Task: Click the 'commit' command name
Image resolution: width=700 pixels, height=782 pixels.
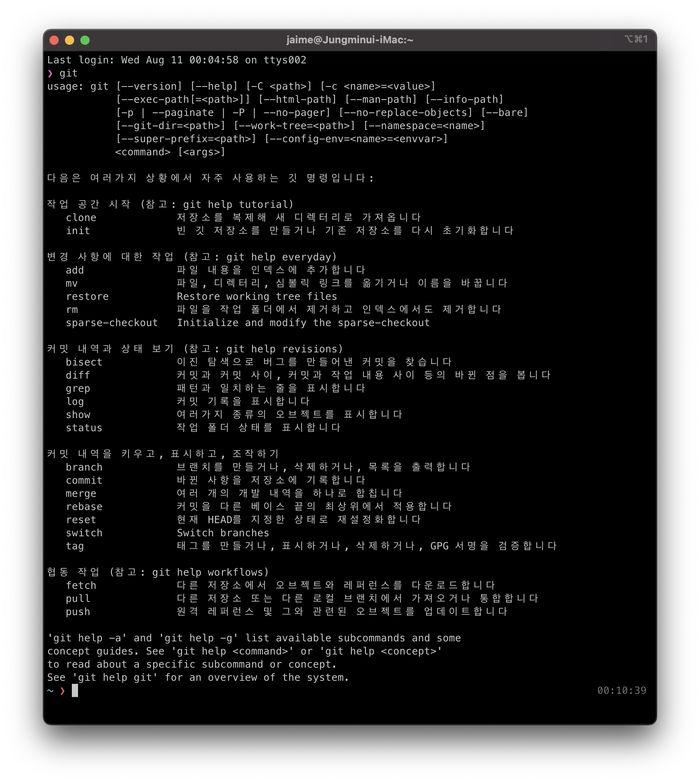Action: pyautogui.click(x=84, y=481)
